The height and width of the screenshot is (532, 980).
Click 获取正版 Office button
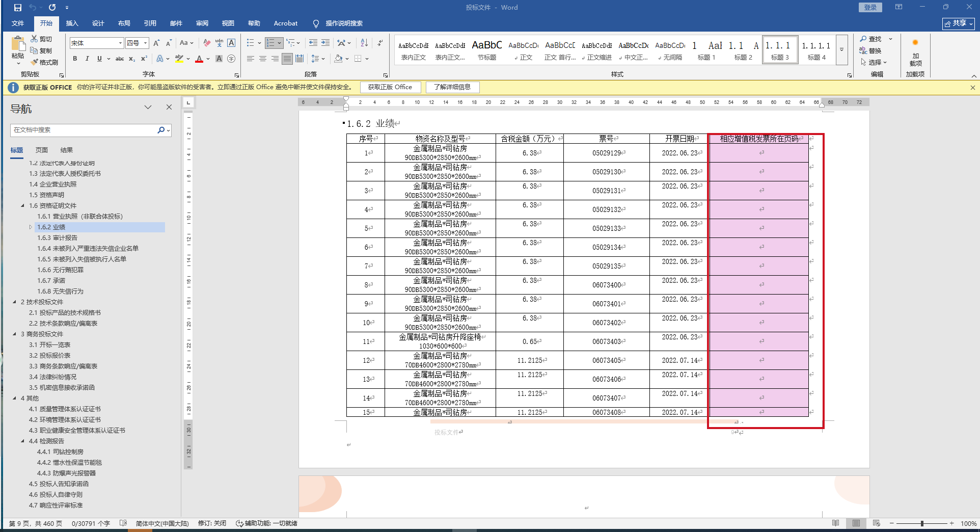click(390, 87)
